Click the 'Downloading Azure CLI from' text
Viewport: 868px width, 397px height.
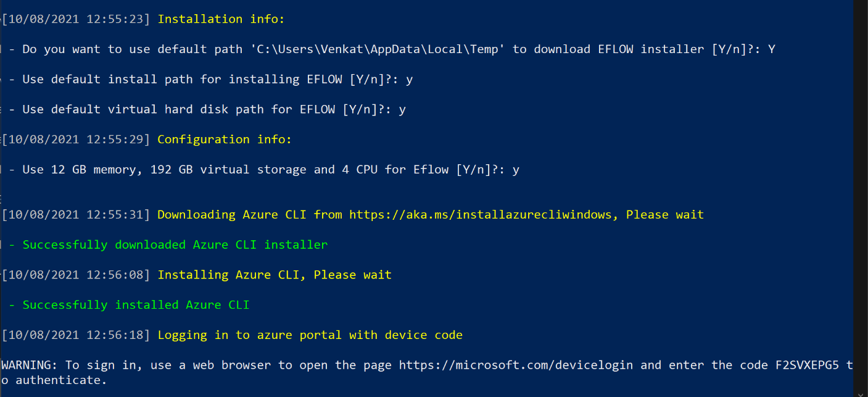point(232,214)
